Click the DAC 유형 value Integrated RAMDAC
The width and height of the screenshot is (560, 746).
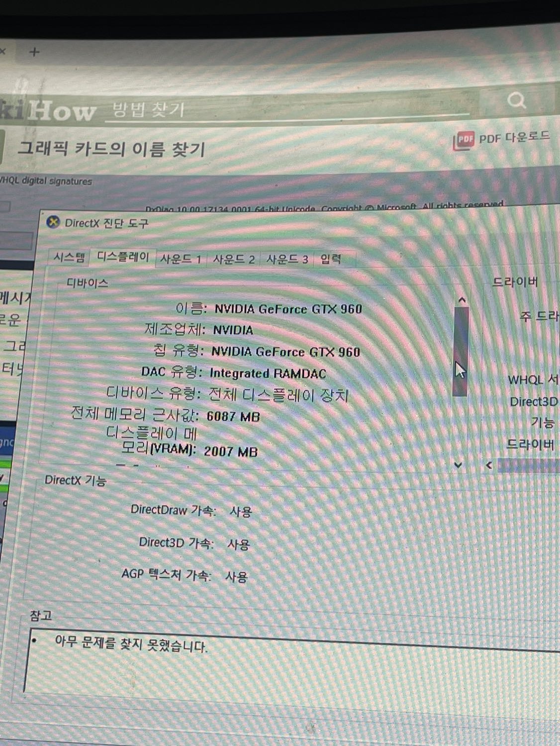coord(268,373)
